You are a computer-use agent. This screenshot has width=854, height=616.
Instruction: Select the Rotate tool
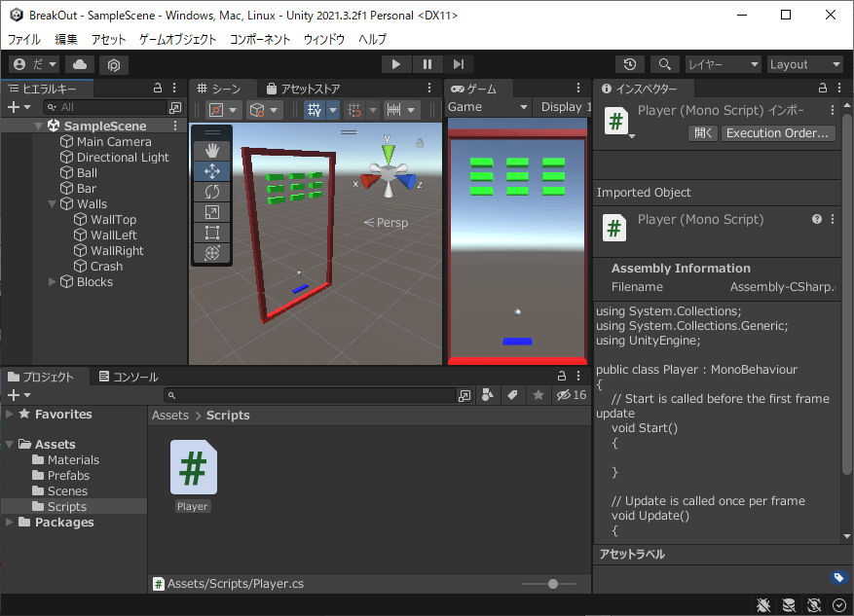(212, 192)
